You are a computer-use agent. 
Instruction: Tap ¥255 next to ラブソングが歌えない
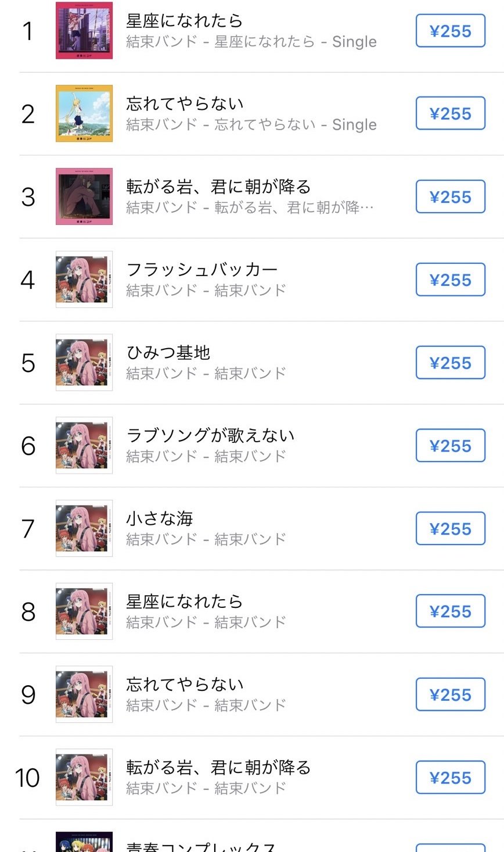click(x=450, y=446)
